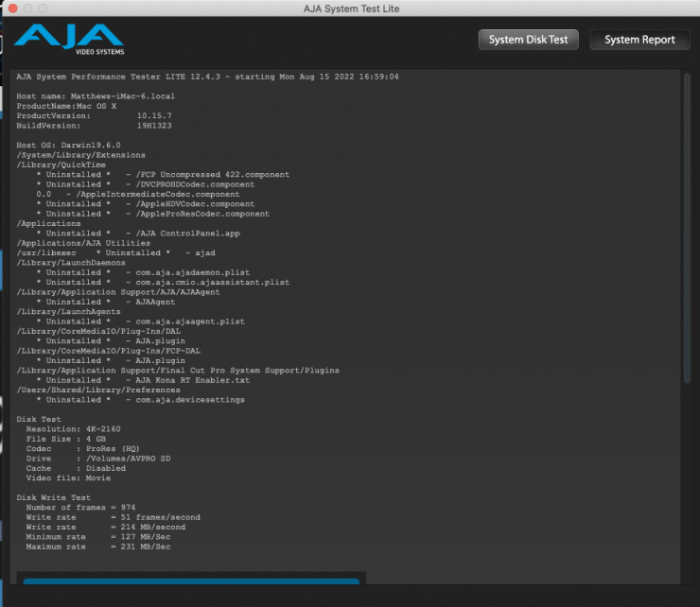Click the report's vertical scrollbar
The image size is (700, 607).
point(687,284)
